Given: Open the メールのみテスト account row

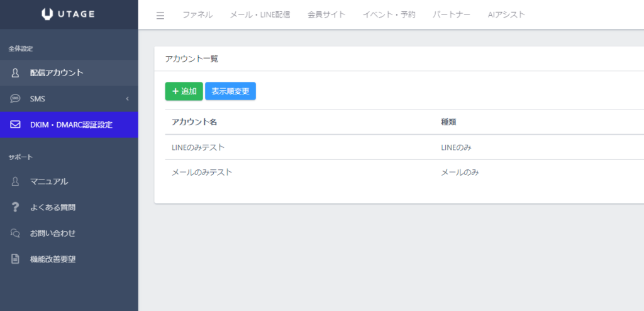Looking at the screenshot, I should (x=202, y=172).
